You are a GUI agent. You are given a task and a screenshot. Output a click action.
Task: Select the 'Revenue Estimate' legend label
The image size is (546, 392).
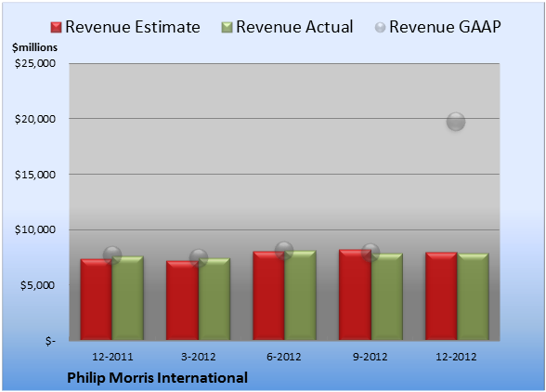click(x=133, y=27)
